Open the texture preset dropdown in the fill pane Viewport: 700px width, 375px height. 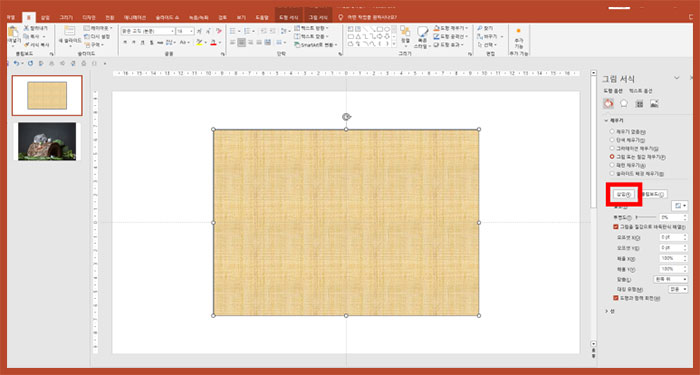(680, 205)
